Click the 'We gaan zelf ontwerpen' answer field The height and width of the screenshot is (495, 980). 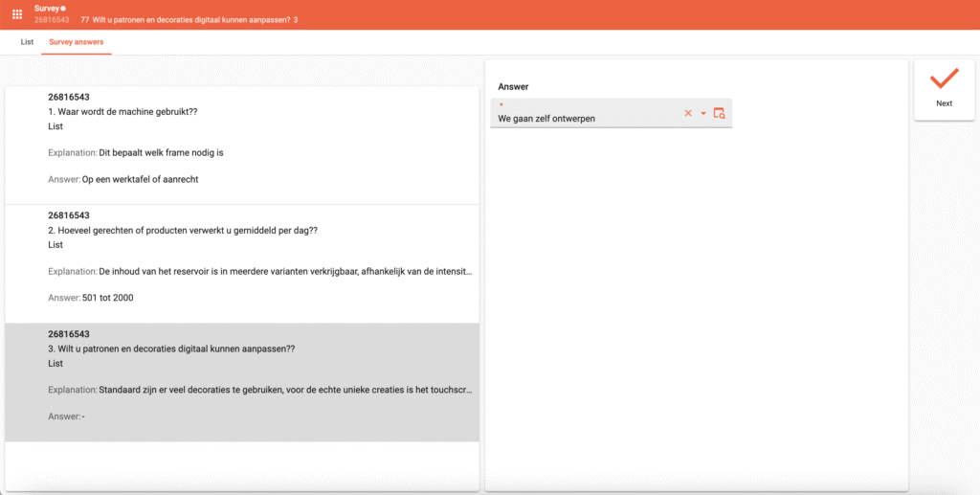[x=584, y=118]
